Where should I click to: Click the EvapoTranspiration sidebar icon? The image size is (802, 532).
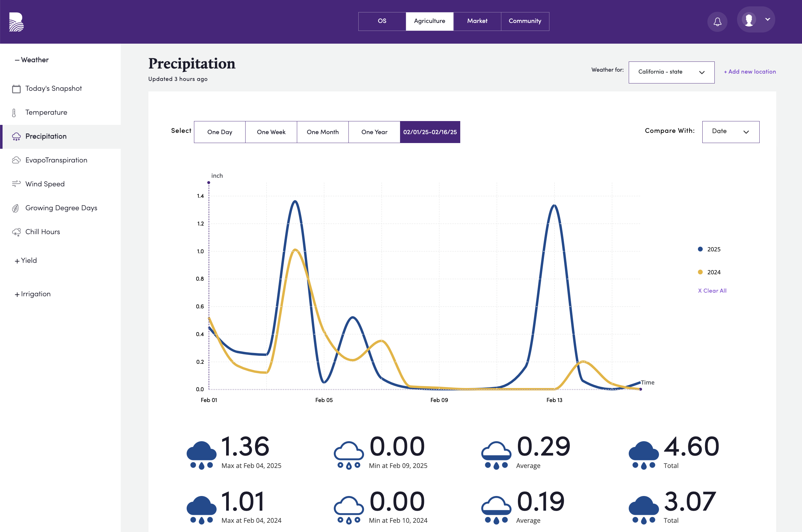(16, 160)
